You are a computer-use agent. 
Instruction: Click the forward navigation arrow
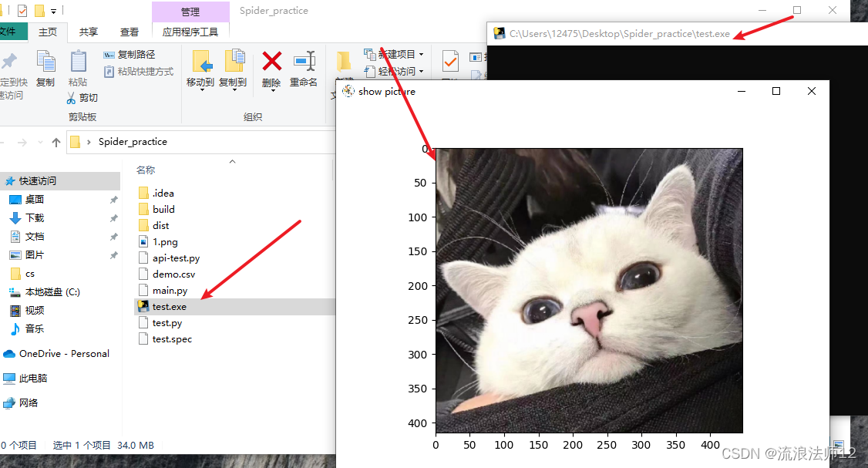22,143
